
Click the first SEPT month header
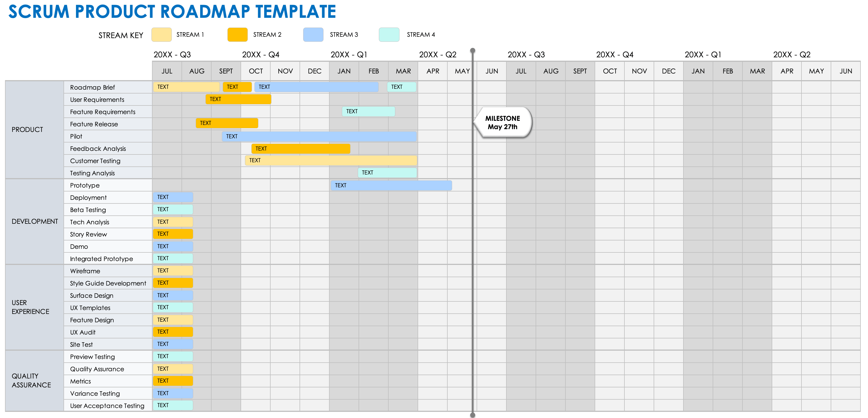point(226,71)
